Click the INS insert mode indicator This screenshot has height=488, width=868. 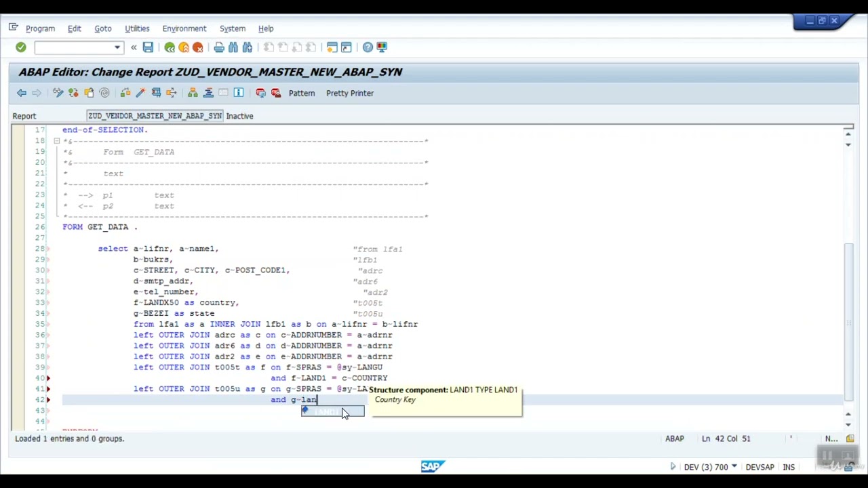point(789,467)
